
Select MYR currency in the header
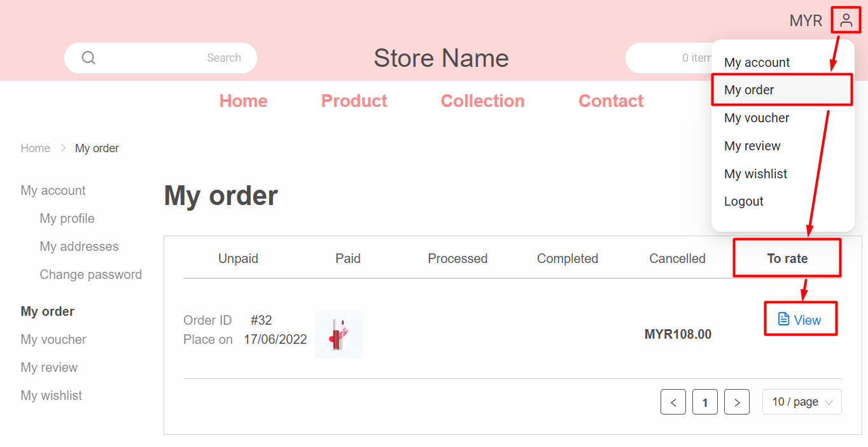805,20
